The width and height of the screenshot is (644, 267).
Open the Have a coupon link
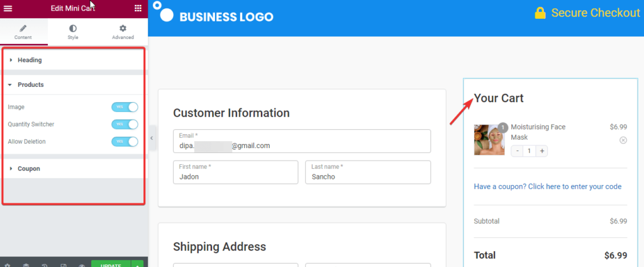pyautogui.click(x=548, y=186)
